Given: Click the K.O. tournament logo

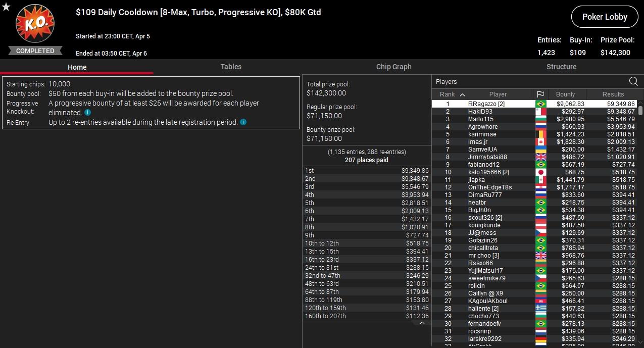Looking at the screenshot, I should tap(35, 23).
